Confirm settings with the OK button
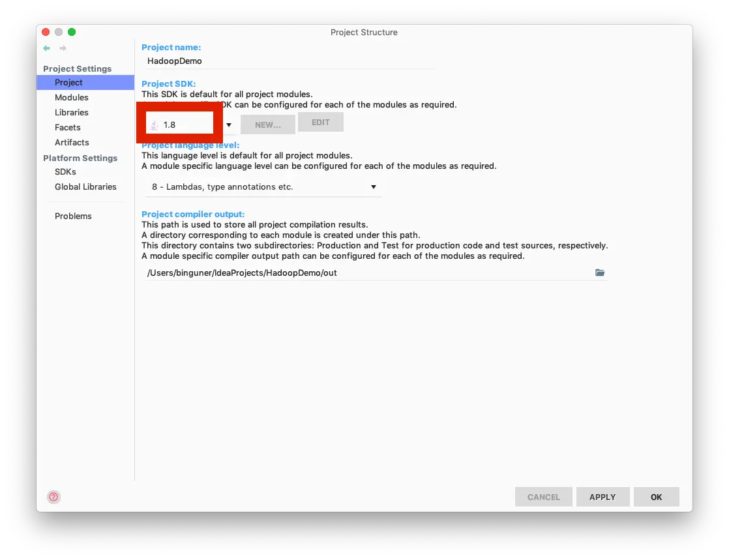 656,496
